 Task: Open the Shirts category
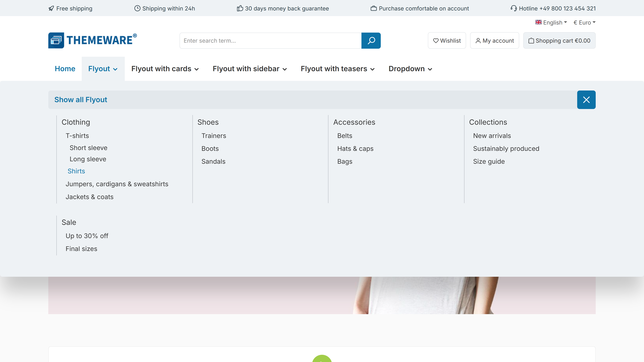76,171
